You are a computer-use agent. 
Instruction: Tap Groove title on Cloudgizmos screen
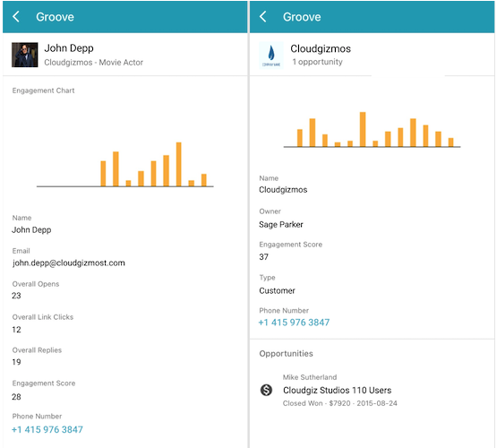[302, 17]
